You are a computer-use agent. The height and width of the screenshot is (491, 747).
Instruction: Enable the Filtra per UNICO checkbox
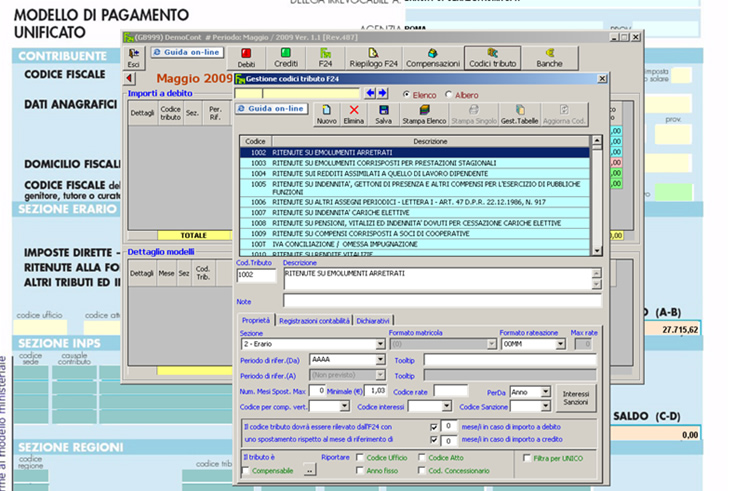(x=529, y=457)
